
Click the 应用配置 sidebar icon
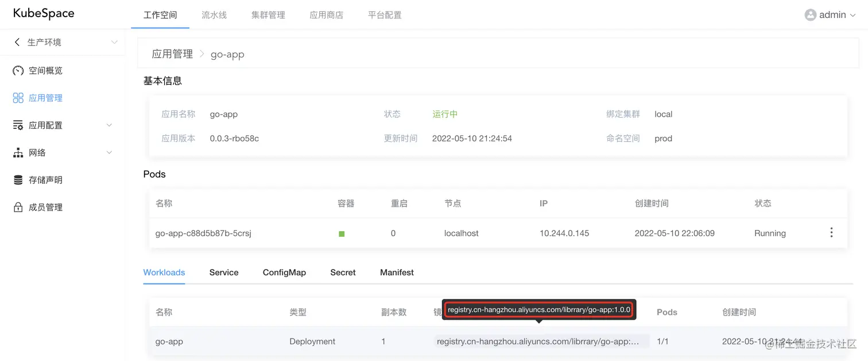[17, 125]
